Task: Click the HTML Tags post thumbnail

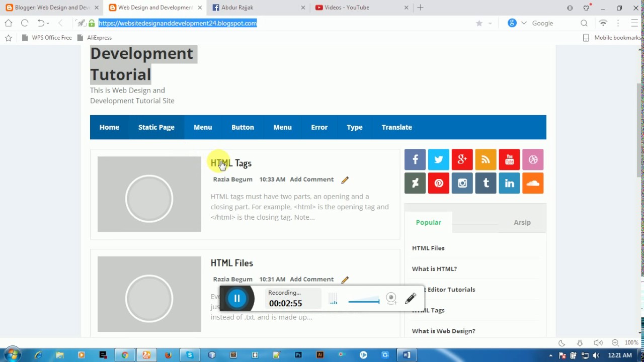Action: pos(149,194)
